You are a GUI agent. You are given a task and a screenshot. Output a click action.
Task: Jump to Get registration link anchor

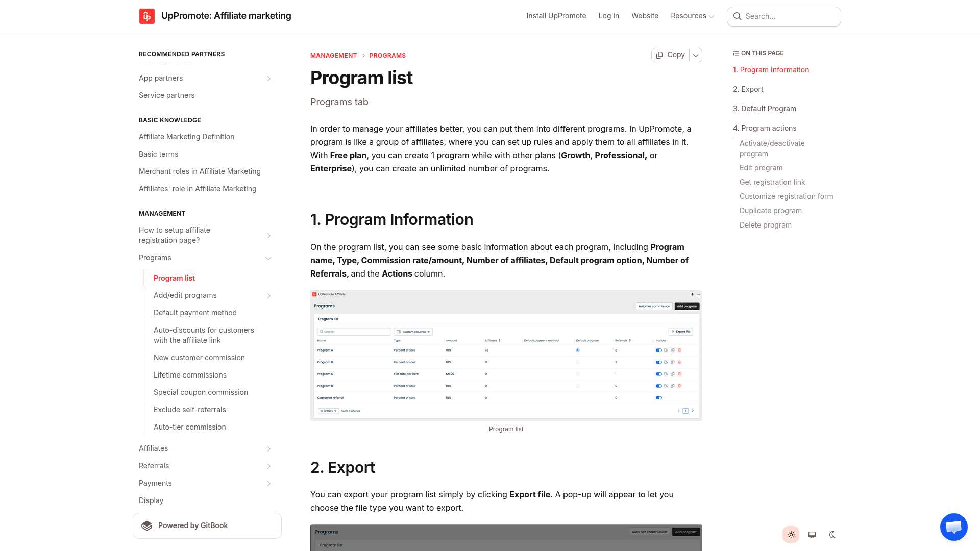[x=772, y=182]
